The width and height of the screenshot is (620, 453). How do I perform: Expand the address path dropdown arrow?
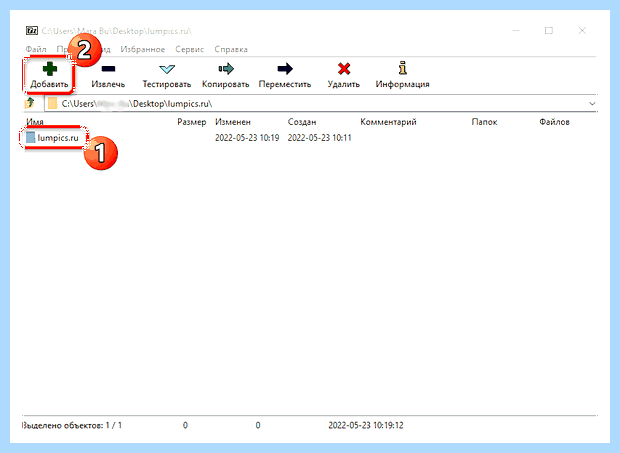592,104
